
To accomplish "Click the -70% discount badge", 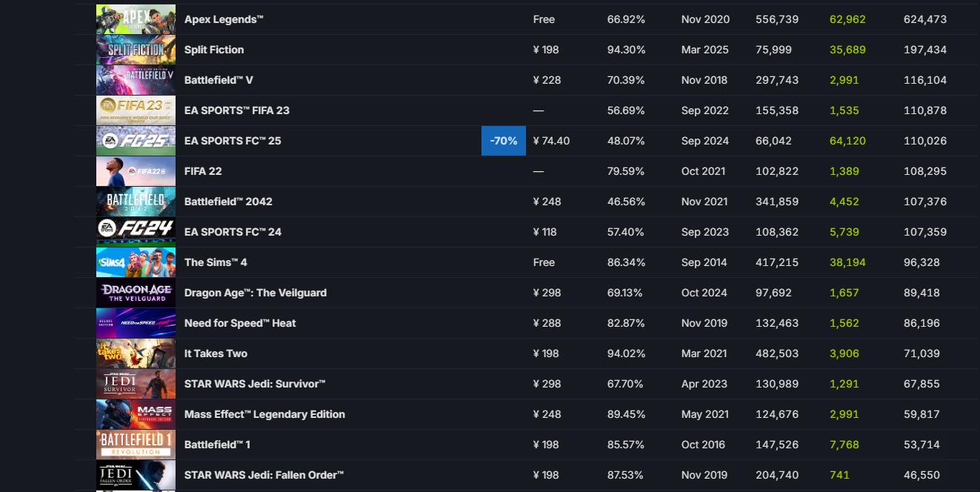I will click(503, 141).
